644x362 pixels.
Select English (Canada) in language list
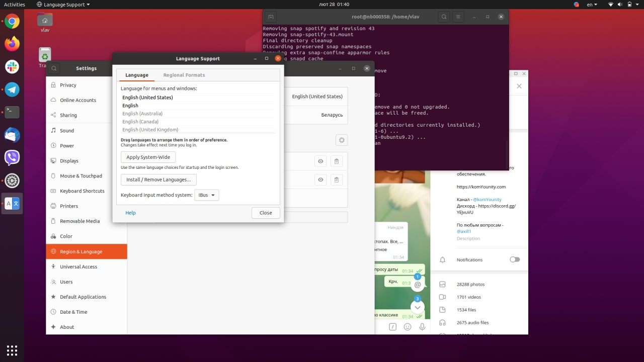[199, 122]
